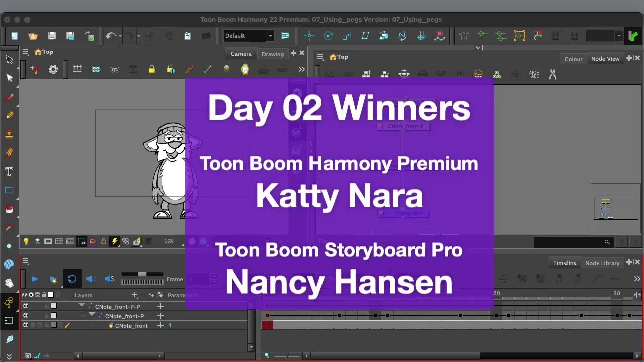Select the Brush tool in Tools toolbar
This screenshot has width=644, height=362.
click(x=9, y=97)
